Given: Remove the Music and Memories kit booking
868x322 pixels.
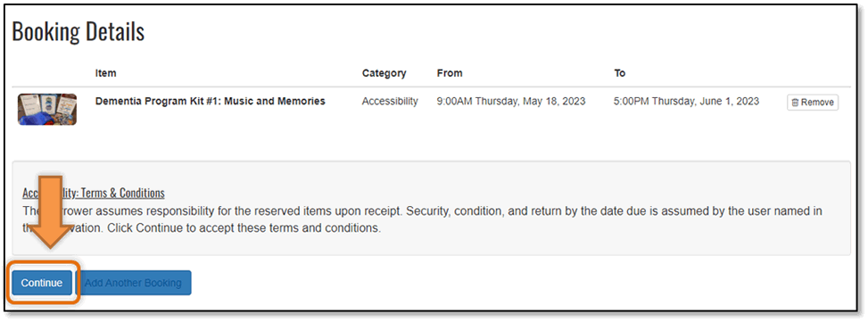Looking at the screenshot, I should [812, 103].
